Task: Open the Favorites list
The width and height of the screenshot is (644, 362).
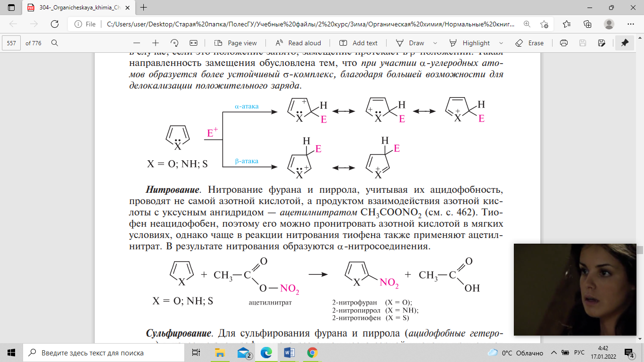Action: click(567, 24)
